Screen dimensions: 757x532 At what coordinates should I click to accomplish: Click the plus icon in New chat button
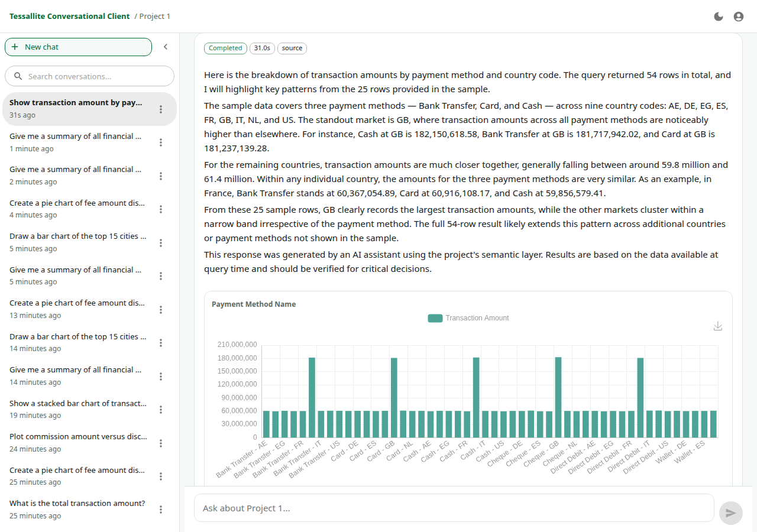click(x=15, y=47)
